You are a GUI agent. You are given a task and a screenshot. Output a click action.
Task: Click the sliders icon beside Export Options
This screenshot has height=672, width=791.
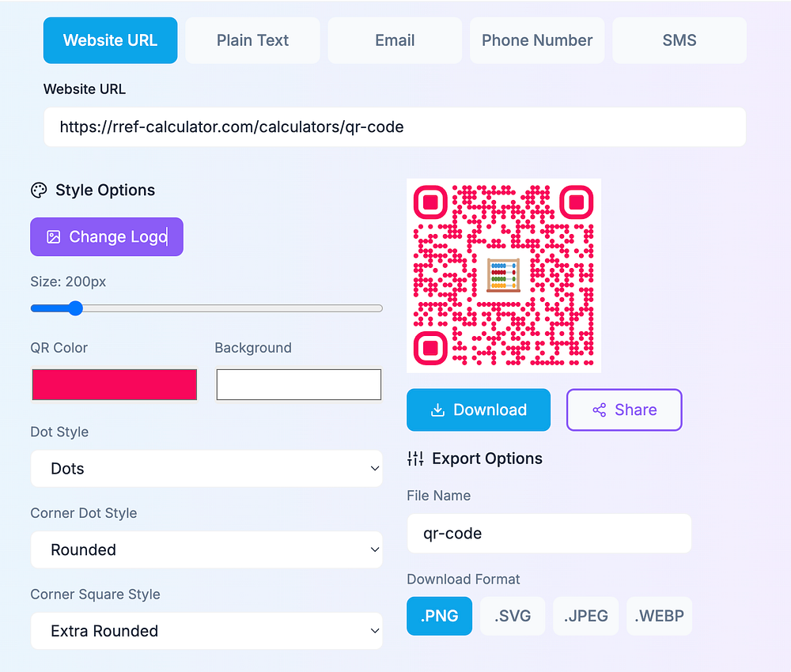pyautogui.click(x=414, y=459)
